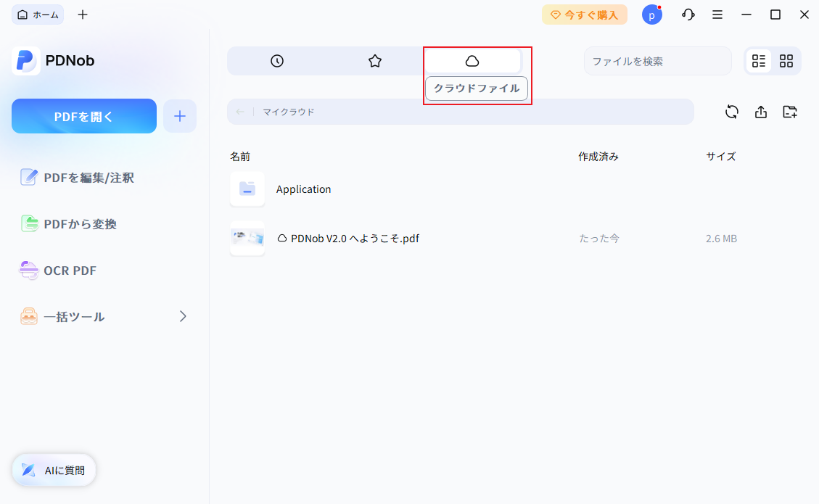Image resolution: width=819 pixels, height=504 pixels.
Task: Create a new cloud folder
Action: tap(789, 112)
